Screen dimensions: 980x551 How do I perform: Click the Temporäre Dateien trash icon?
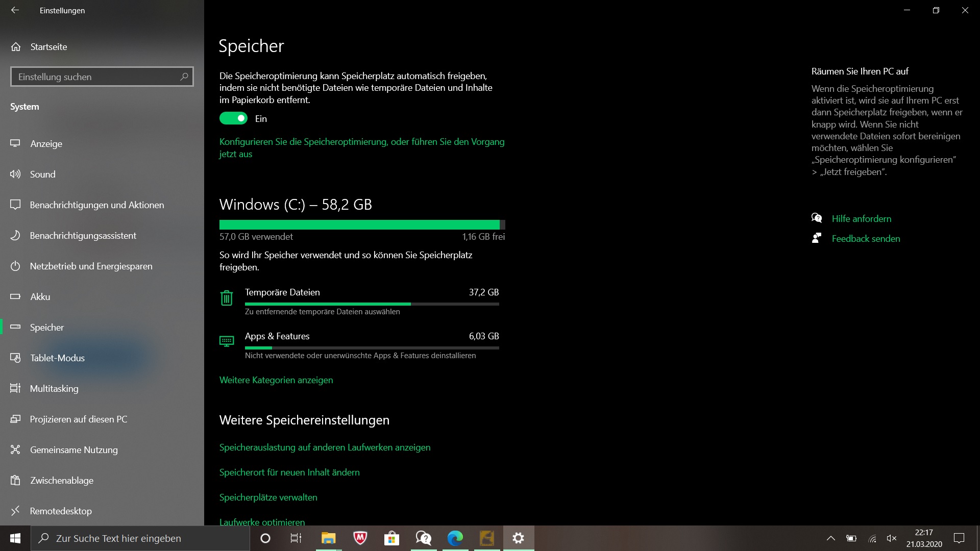(227, 298)
